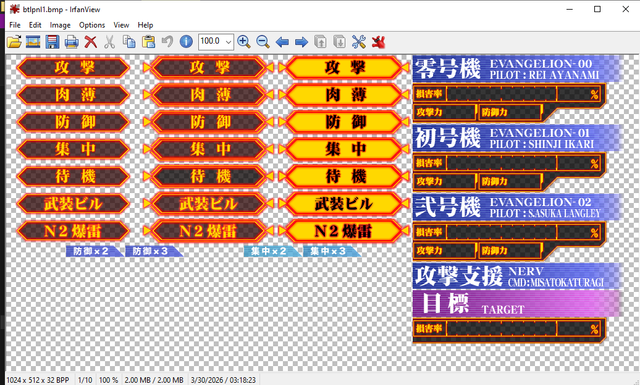The image size is (640, 385).
Task: Click the Undo arrow icon
Action: [x=167, y=41]
